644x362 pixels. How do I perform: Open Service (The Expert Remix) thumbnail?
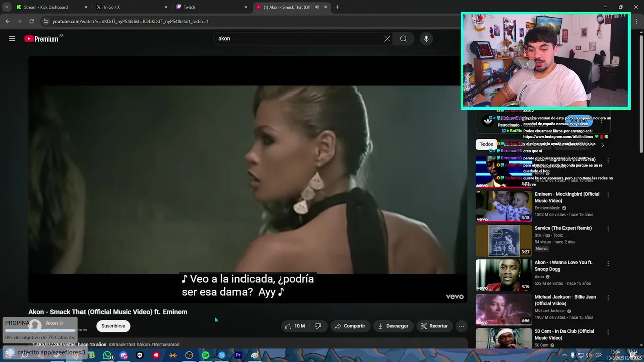[x=504, y=240]
